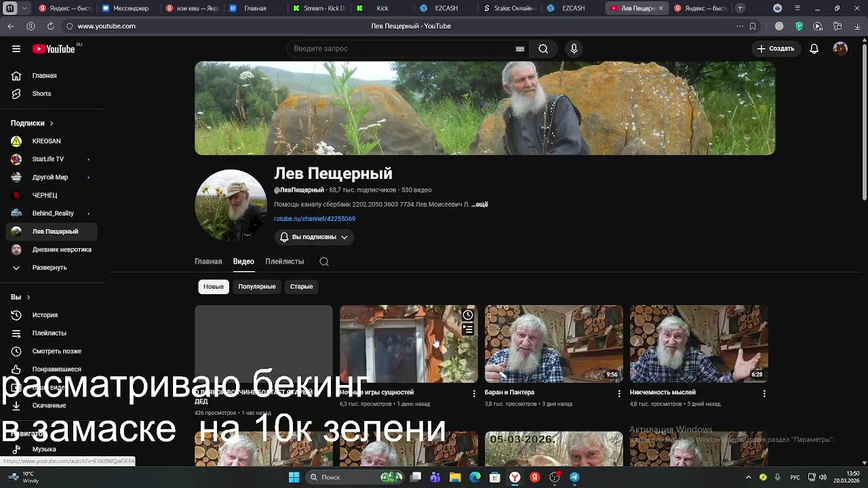Open Behind_Reality subscription channel
Viewport: 868px width, 488px height.
(x=52, y=213)
